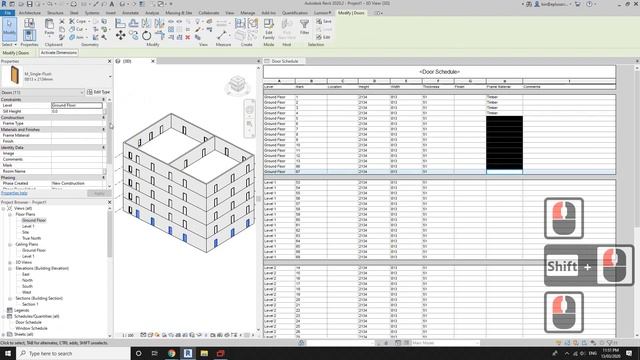Click the Offset tool in Modify panel
640x360 pixels.
click(133, 23)
